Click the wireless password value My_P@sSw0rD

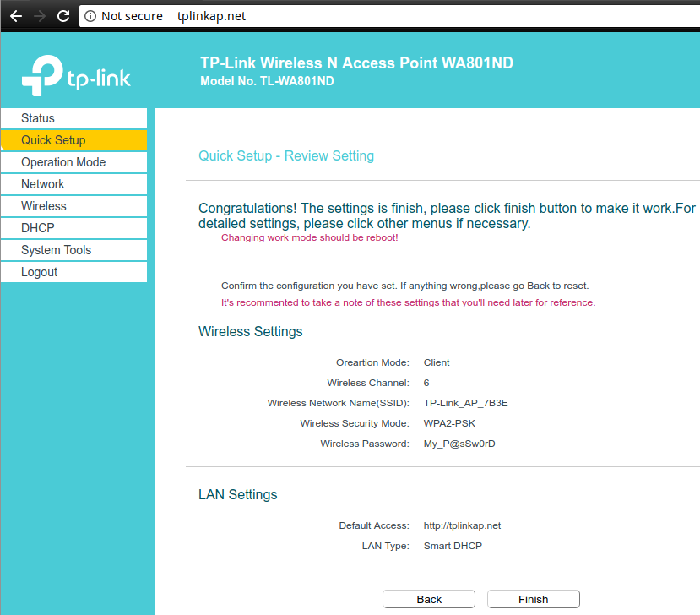tap(459, 444)
